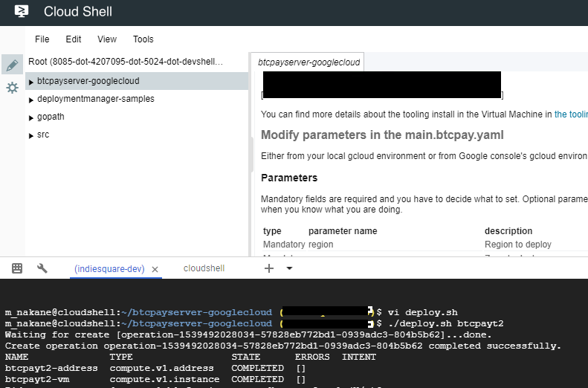588x388 pixels.
Task: Click the Root devshell path label
Action: coord(126,62)
